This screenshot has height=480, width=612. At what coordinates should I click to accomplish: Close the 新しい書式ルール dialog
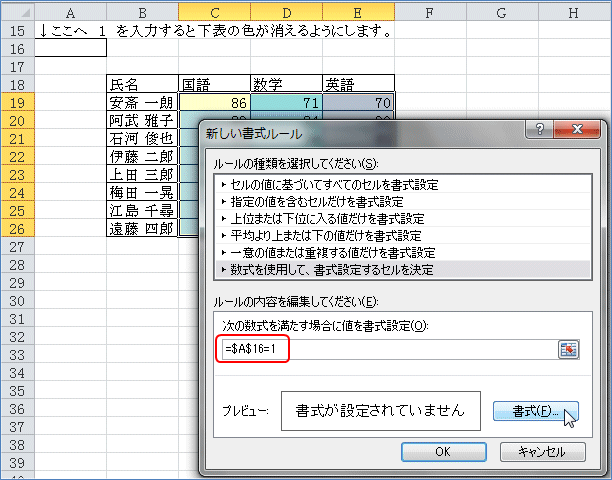coord(577,129)
